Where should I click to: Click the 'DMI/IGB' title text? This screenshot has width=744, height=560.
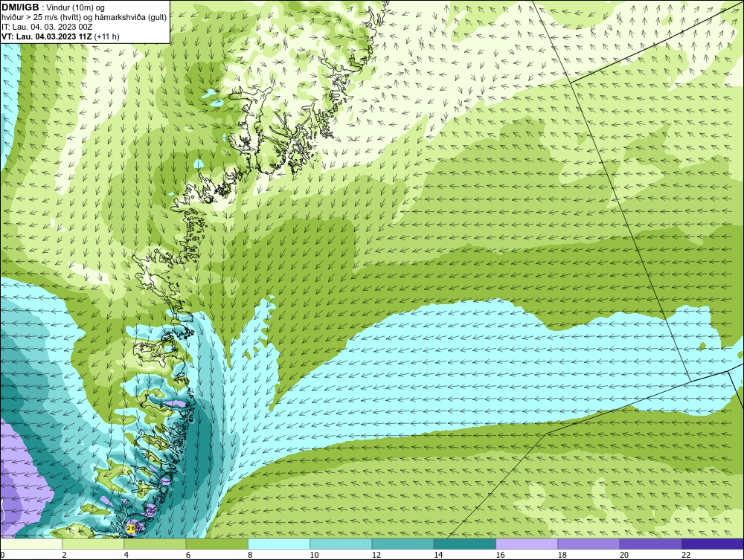pyautogui.click(x=20, y=7)
